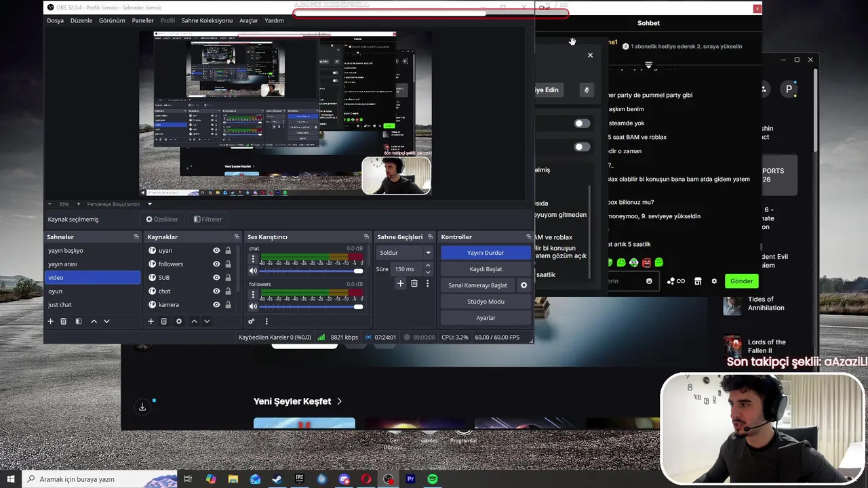Image resolution: width=868 pixels, height=488 pixels.
Task: Toggle the upper switch in the popup panel
Action: point(582,123)
